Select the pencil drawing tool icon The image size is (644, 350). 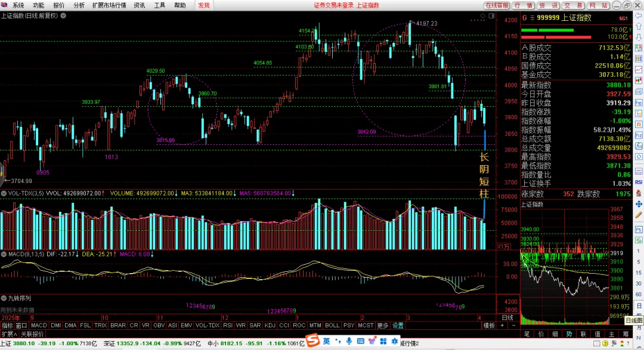click(639, 215)
